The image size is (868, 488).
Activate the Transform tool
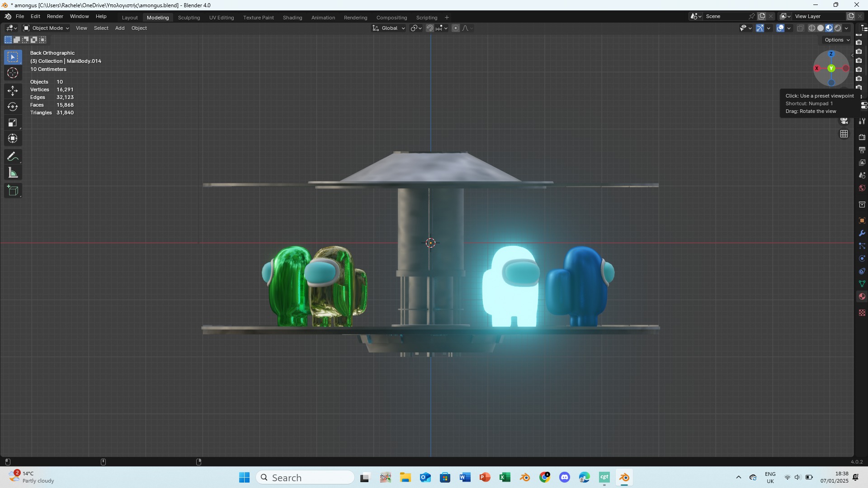(13, 138)
